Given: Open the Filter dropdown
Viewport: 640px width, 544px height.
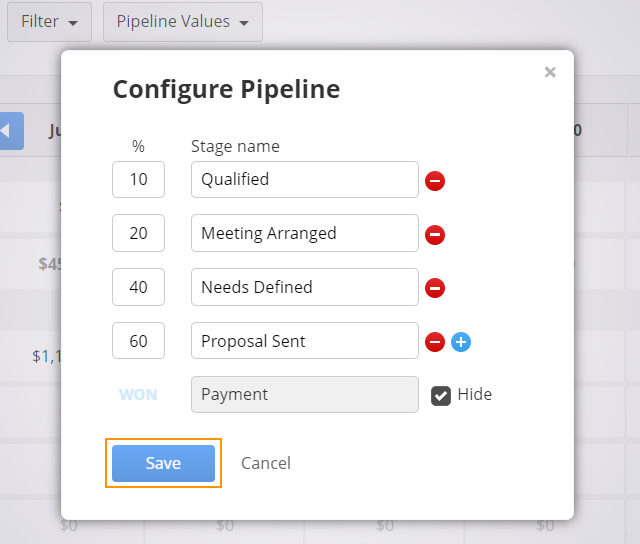Looking at the screenshot, I should pos(49,22).
